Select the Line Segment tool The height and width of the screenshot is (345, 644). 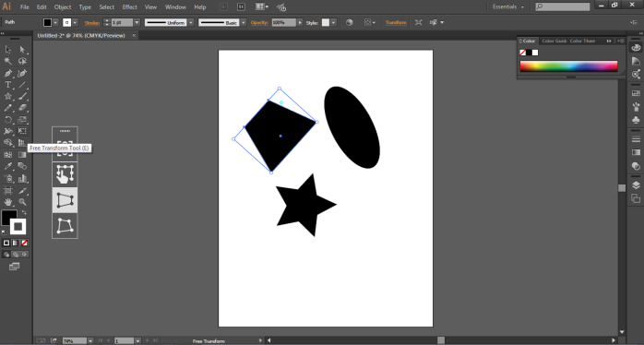point(22,85)
